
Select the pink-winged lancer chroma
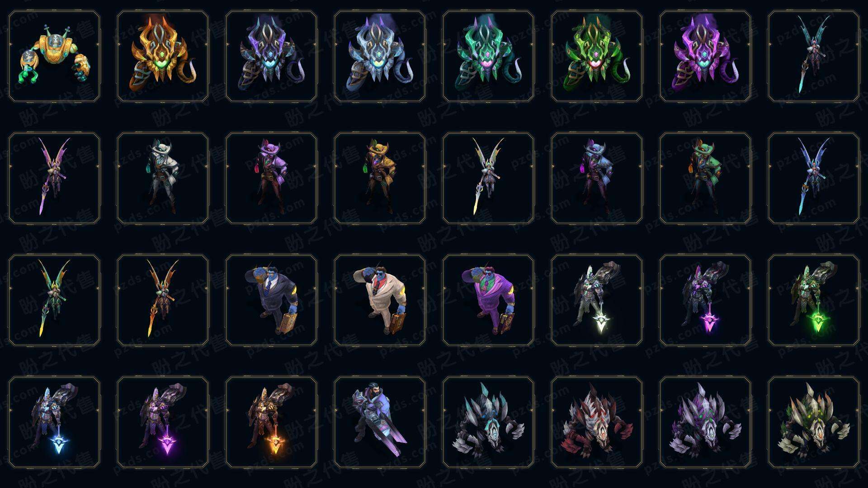54,178
